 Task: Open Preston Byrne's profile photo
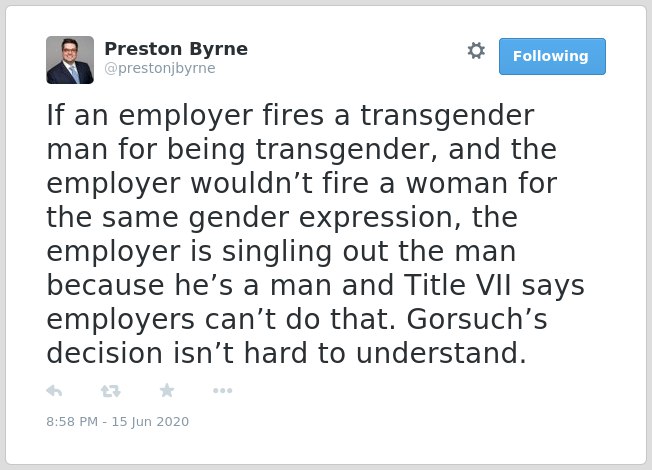70,60
